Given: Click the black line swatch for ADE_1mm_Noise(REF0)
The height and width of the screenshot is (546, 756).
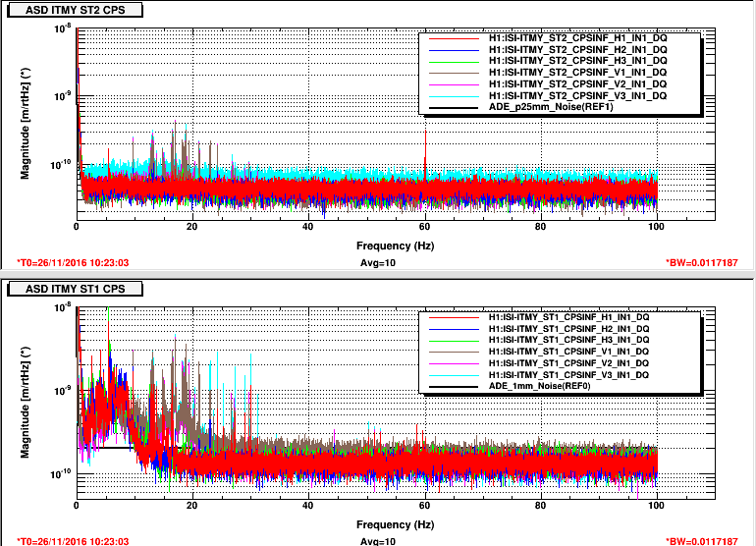Looking at the screenshot, I should coord(454,386).
